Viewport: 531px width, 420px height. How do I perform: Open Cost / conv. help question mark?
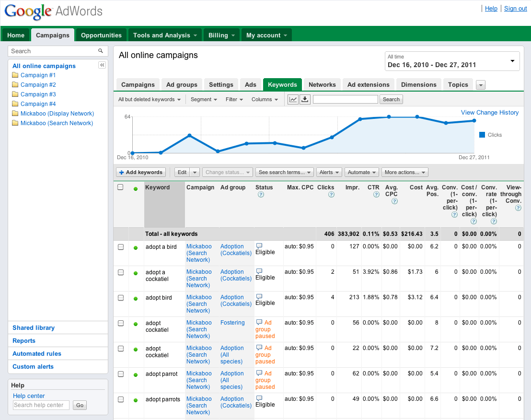coord(473,222)
